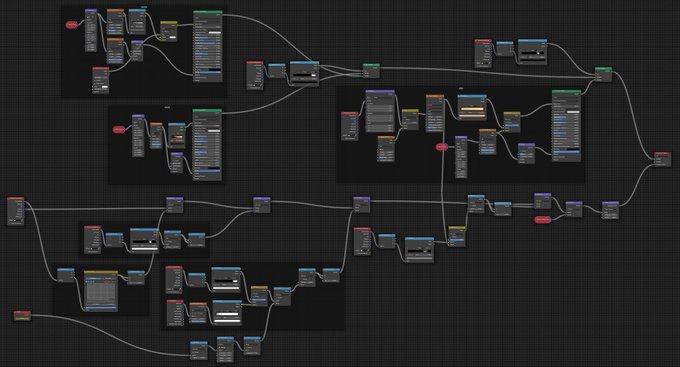The image size is (680, 367).
Task: Click the orange gradient ramp in the large right frame
Action: [472, 109]
